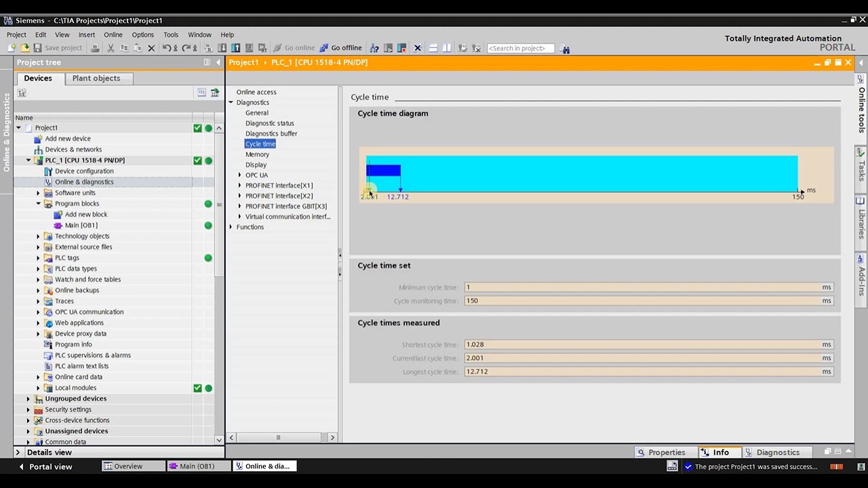Open the Options menu
Viewport: 868px width, 488px height.
[x=142, y=35]
